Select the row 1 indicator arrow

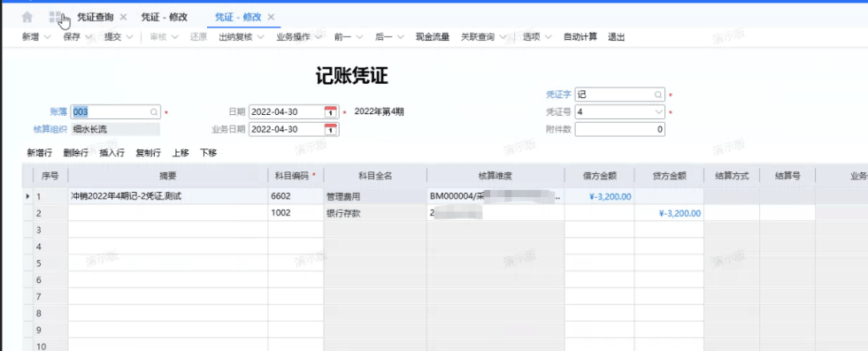[27, 196]
